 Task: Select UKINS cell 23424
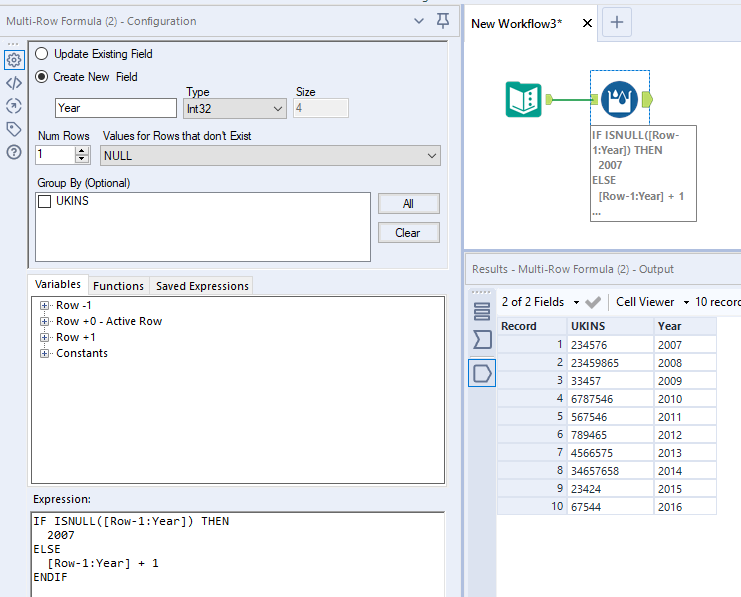(x=610, y=489)
